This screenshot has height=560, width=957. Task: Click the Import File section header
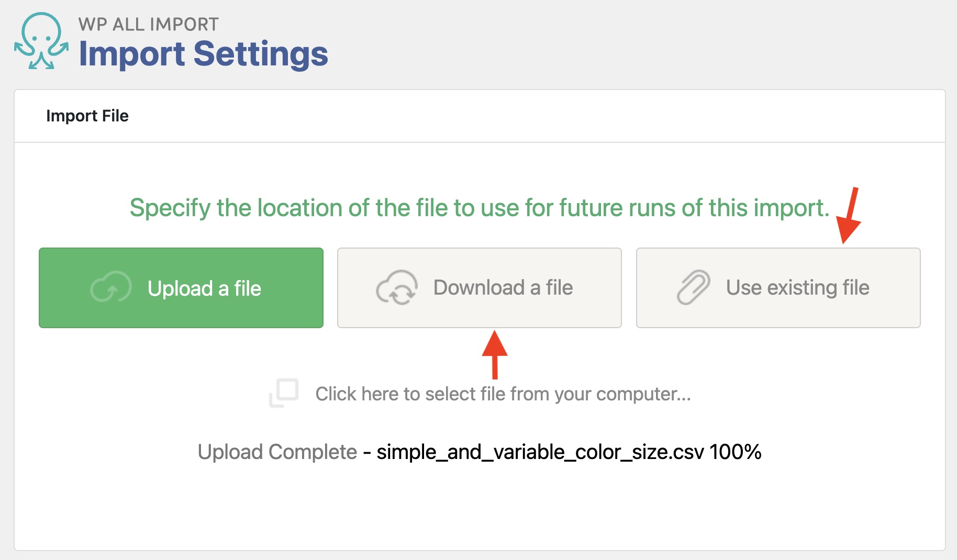click(87, 116)
